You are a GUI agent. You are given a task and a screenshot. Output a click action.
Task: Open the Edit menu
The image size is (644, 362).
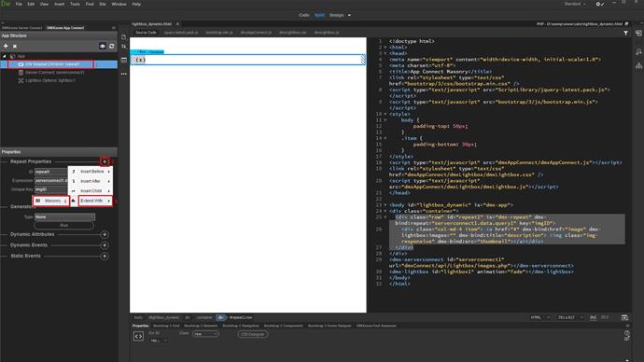[31, 4]
